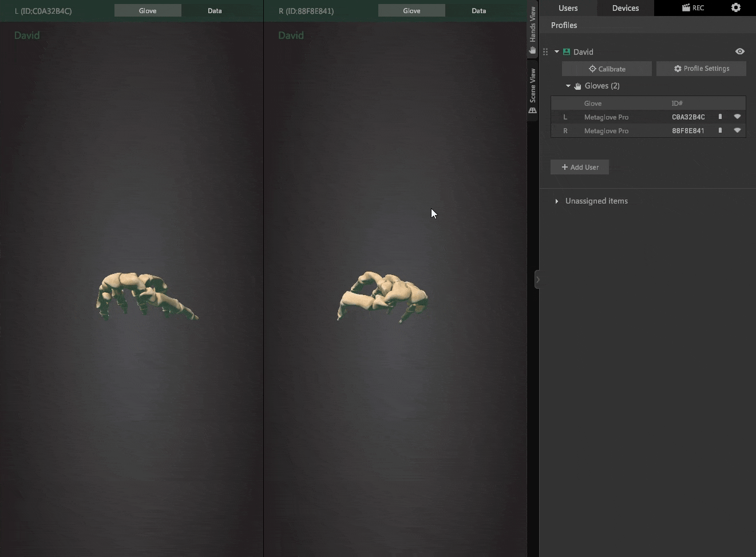Open the settings gear icon
The width and height of the screenshot is (756, 557).
(x=736, y=7)
